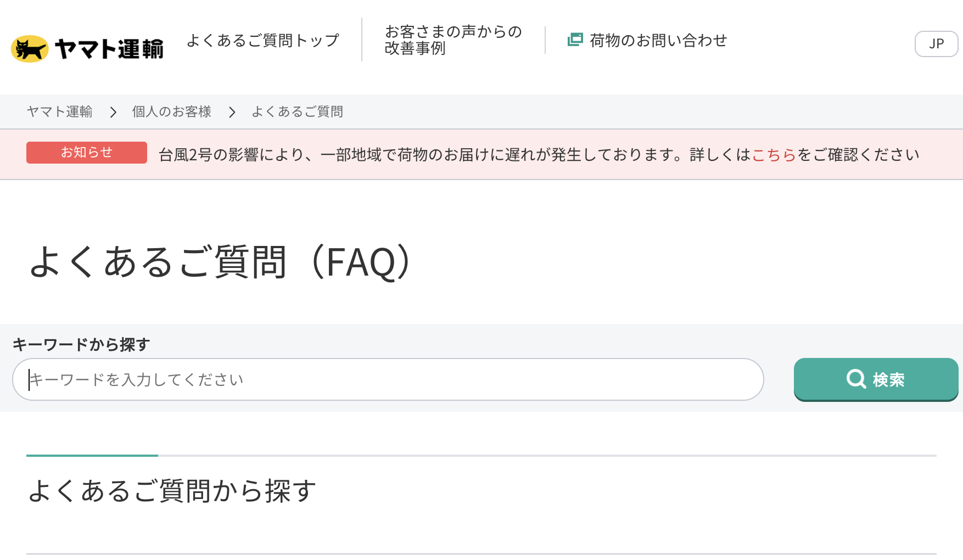Open the JP language selector
The height and width of the screenshot is (560, 963).
point(936,44)
